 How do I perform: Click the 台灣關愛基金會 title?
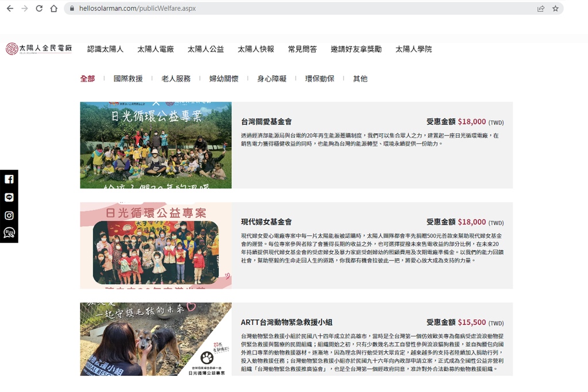point(266,122)
